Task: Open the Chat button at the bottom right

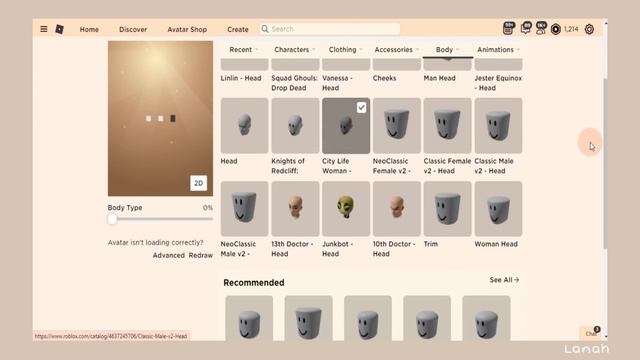Action: (591, 333)
